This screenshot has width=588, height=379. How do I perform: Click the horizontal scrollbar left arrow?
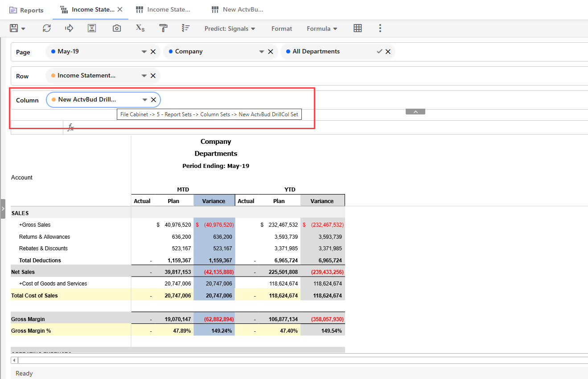14,360
